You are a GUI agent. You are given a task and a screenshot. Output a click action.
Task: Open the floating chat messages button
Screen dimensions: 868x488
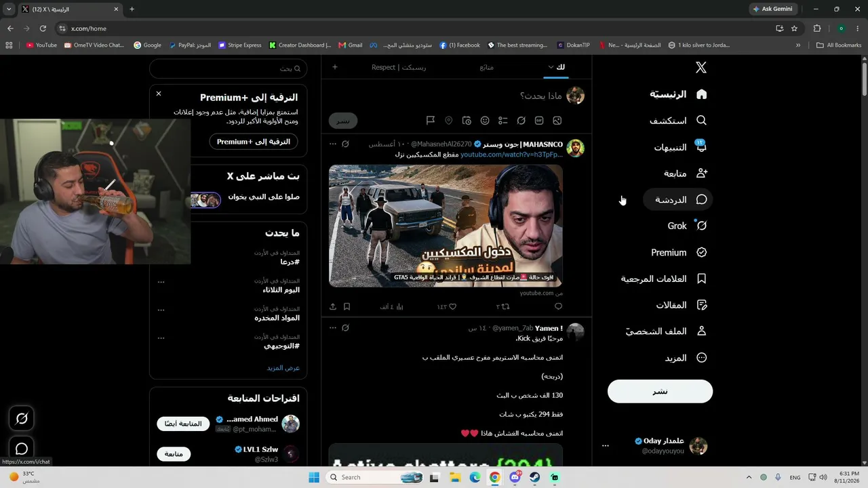22,449
